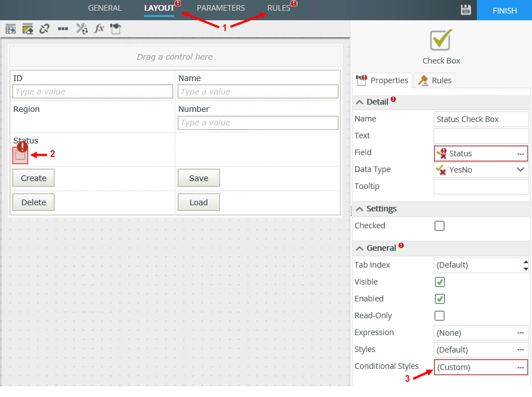The width and height of the screenshot is (532, 397).
Task: Click the paint bucket styles toolbar icon
Action: coord(116,29)
